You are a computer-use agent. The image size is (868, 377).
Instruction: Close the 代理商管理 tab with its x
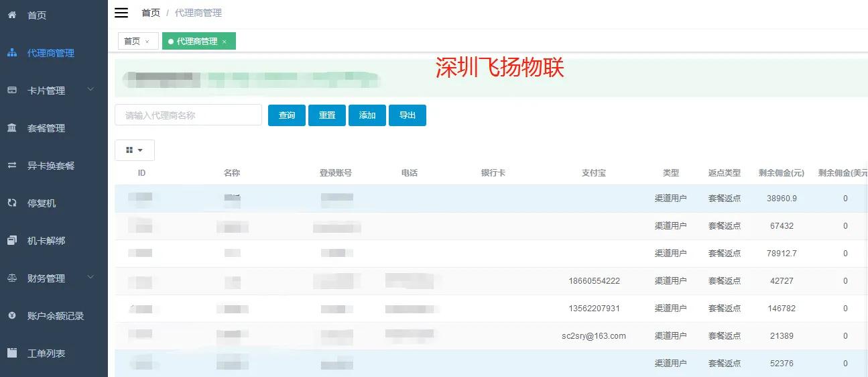pos(225,42)
